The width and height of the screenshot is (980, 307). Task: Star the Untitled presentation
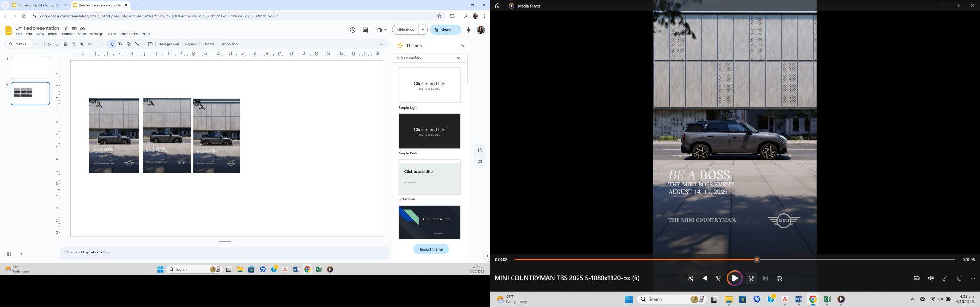(x=66, y=28)
